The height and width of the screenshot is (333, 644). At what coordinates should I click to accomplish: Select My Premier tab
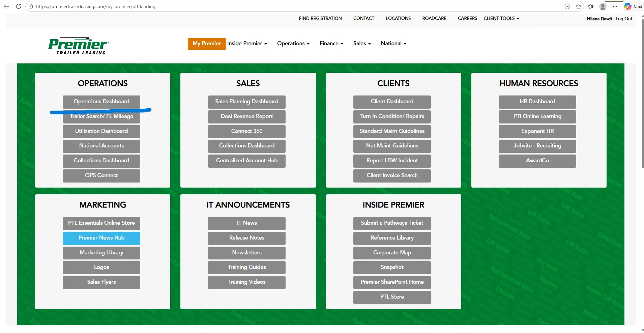(x=207, y=44)
